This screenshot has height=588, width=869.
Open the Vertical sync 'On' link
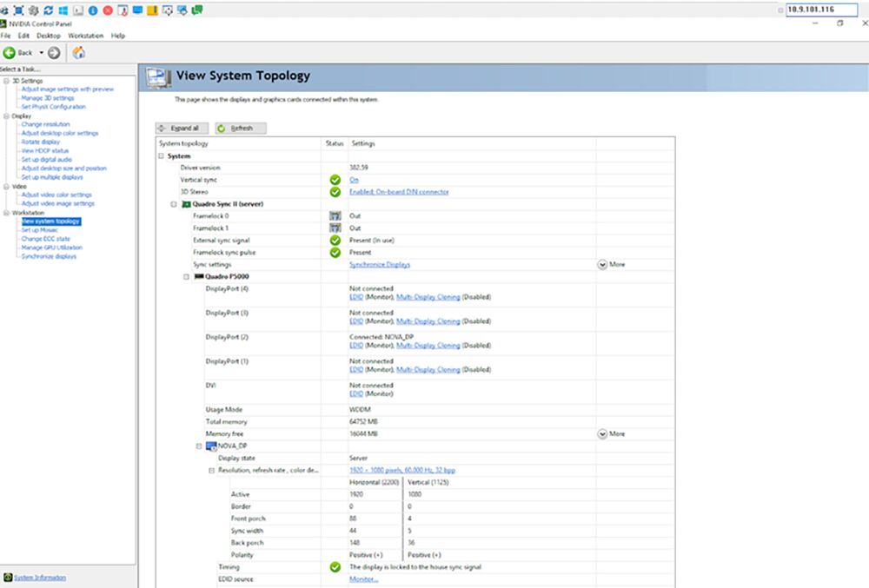354,180
